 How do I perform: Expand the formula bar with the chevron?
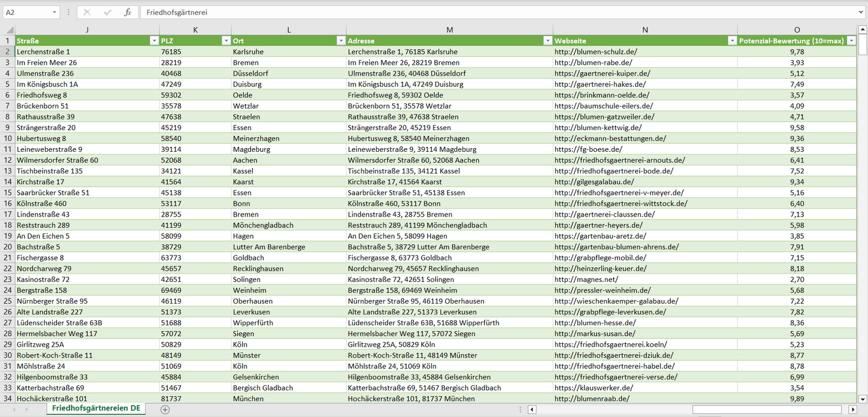coord(861,12)
